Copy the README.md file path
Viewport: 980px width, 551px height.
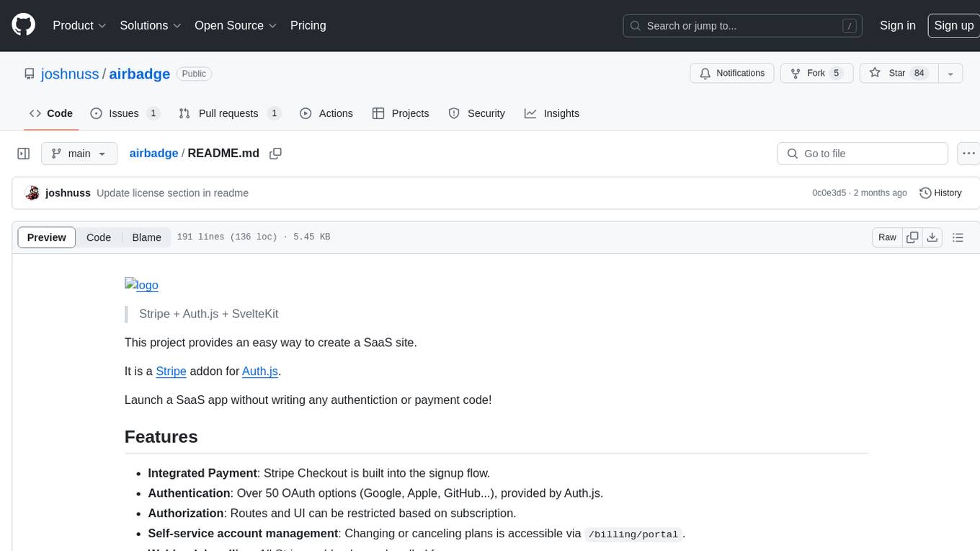point(275,154)
